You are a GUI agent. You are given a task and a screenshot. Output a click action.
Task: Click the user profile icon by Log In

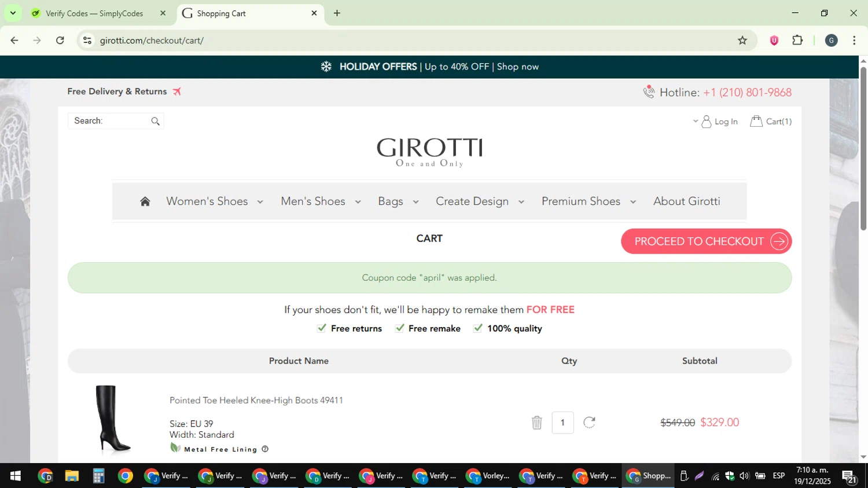coord(707,122)
